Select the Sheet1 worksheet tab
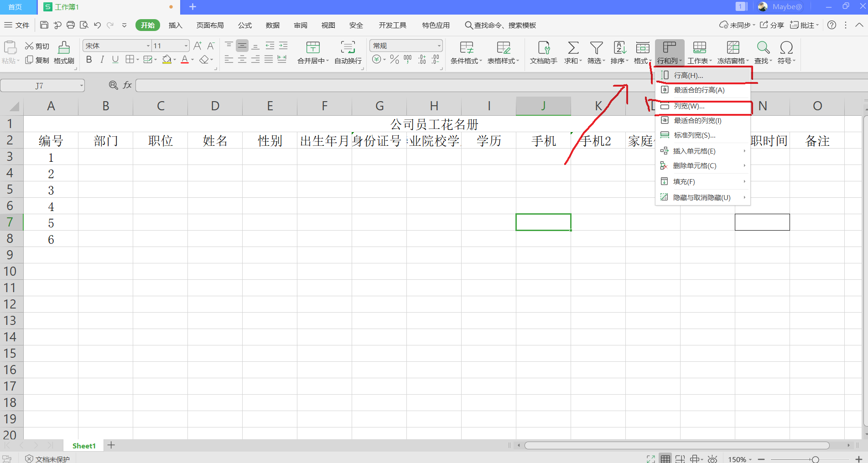Viewport: 868px width, 463px height. click(x=84, y=446)
